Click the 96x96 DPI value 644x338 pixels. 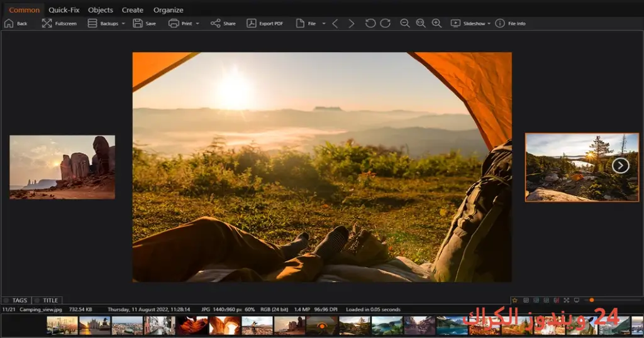326,309
